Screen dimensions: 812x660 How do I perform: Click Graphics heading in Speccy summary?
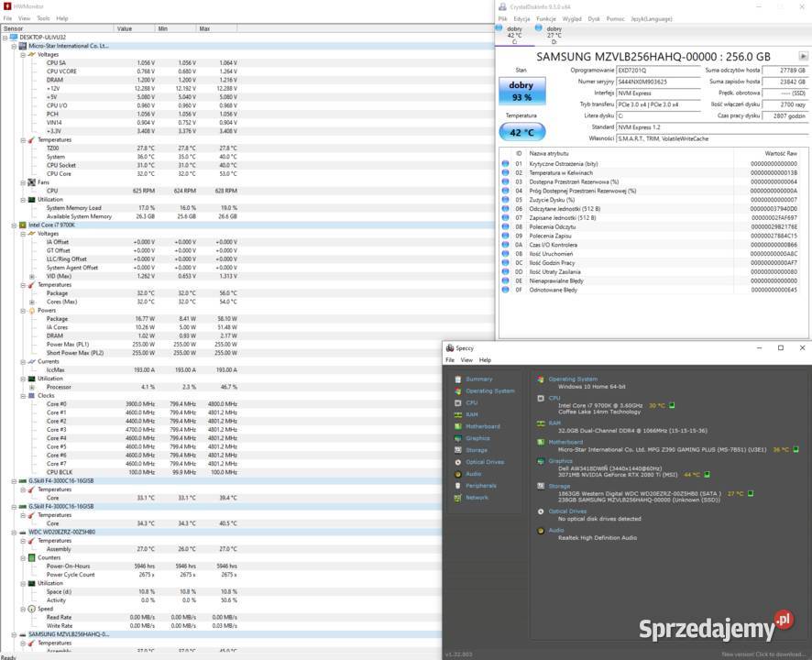560,461
